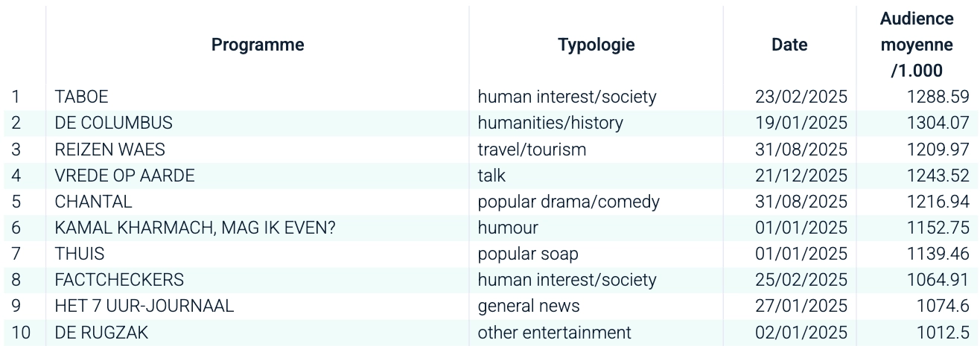Click KAMAL KHARMACH, MAG IK EVEN?
980x346 pixels.
(194, 228)
